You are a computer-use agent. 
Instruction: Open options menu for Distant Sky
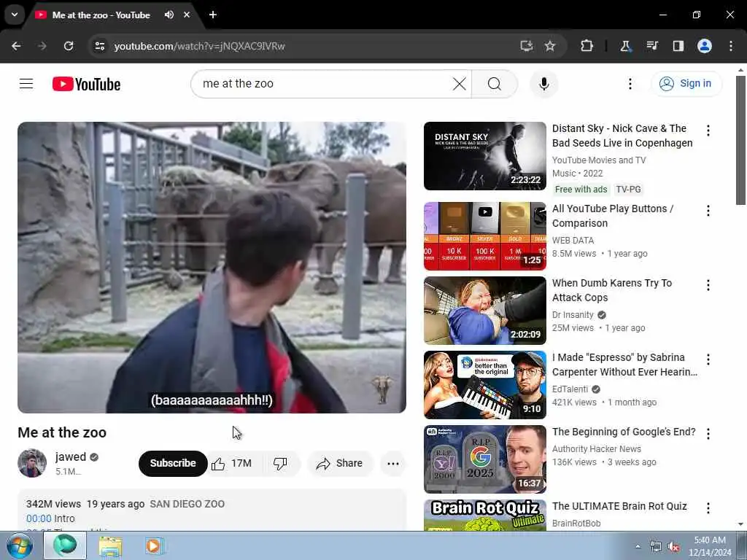coord(708,131)
